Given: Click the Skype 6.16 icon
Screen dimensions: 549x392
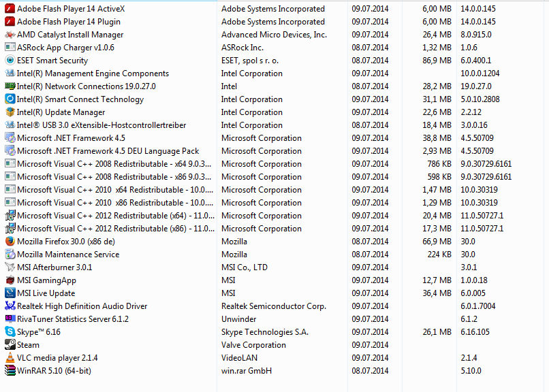Looking at the screenshot, I should (10, 332).
